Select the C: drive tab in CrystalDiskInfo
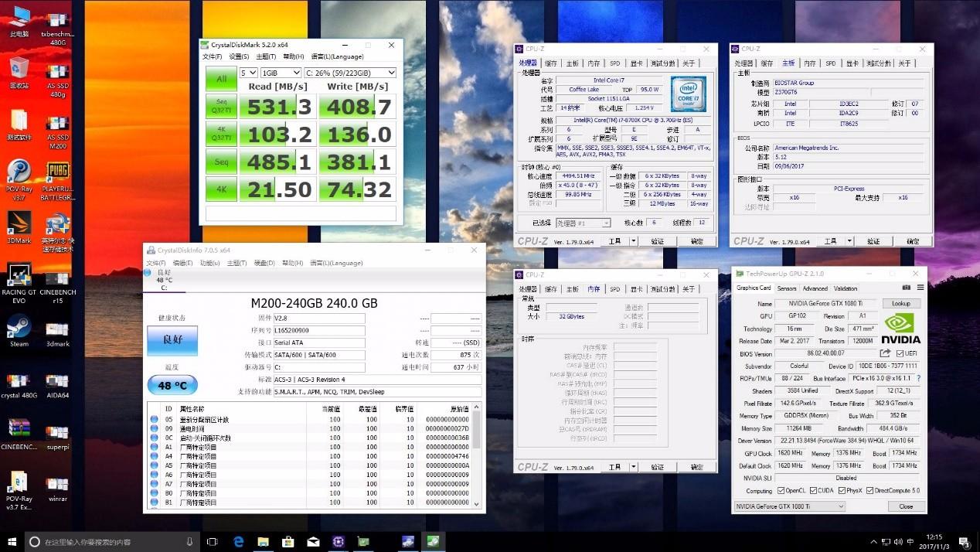 [x=164, y=280]
